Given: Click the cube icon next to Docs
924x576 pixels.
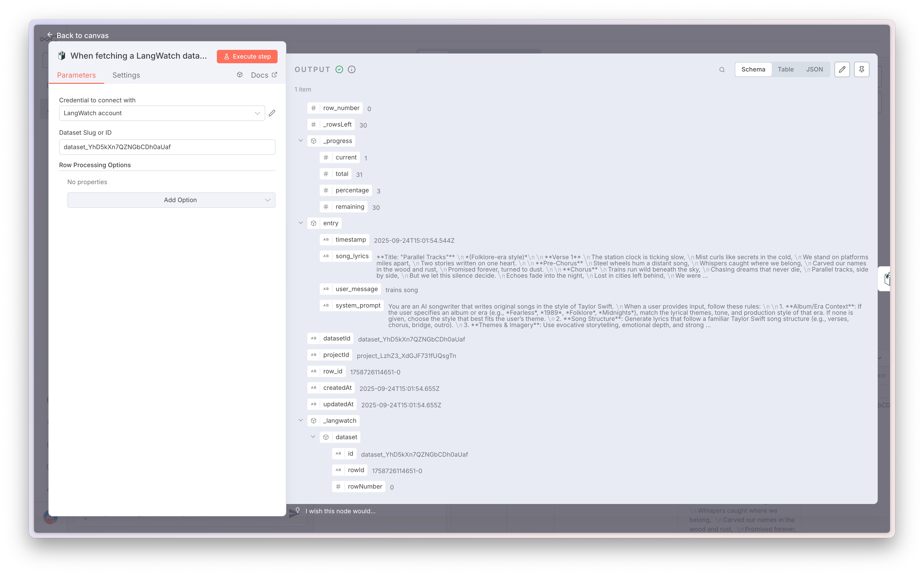Looking at the screenshot, I should [x=240, y=75].
